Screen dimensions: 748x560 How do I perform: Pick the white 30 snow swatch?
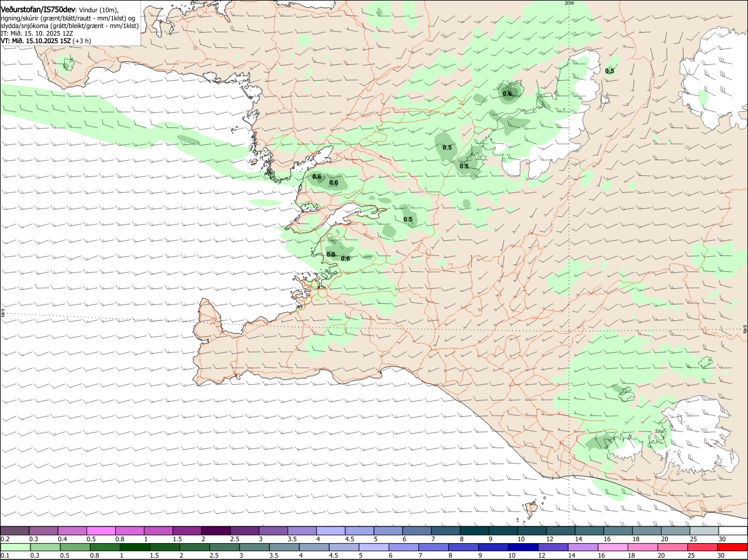(x=733, y=530)
